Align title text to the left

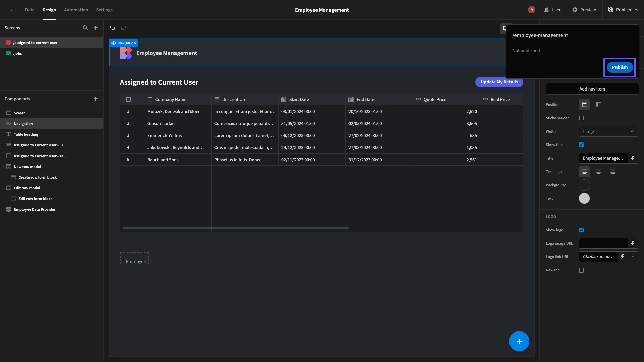click(x=584, y=172)
